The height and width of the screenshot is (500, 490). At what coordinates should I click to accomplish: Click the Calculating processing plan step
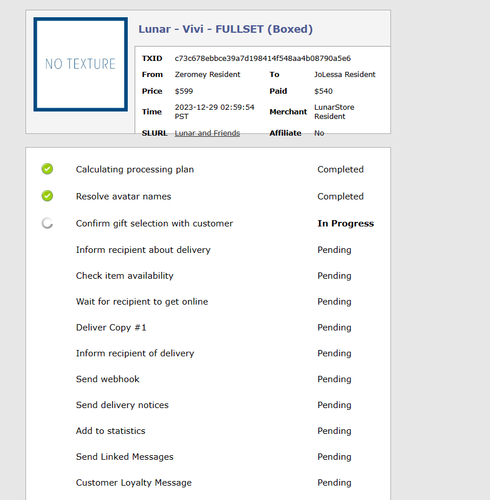[x=135, y=169]
